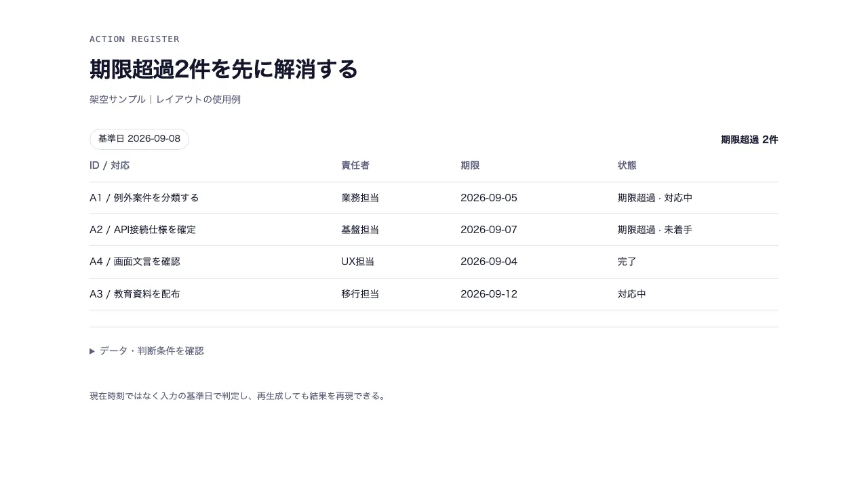Viewport: 868px width, 488px height.
Task: Click the ACTION REGISTER label
Action: [134, 39]
